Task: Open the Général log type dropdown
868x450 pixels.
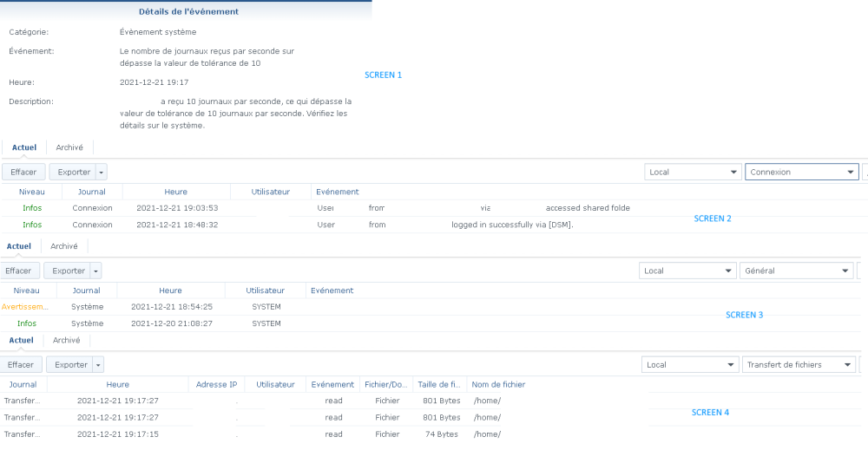Action: point(796,271)
